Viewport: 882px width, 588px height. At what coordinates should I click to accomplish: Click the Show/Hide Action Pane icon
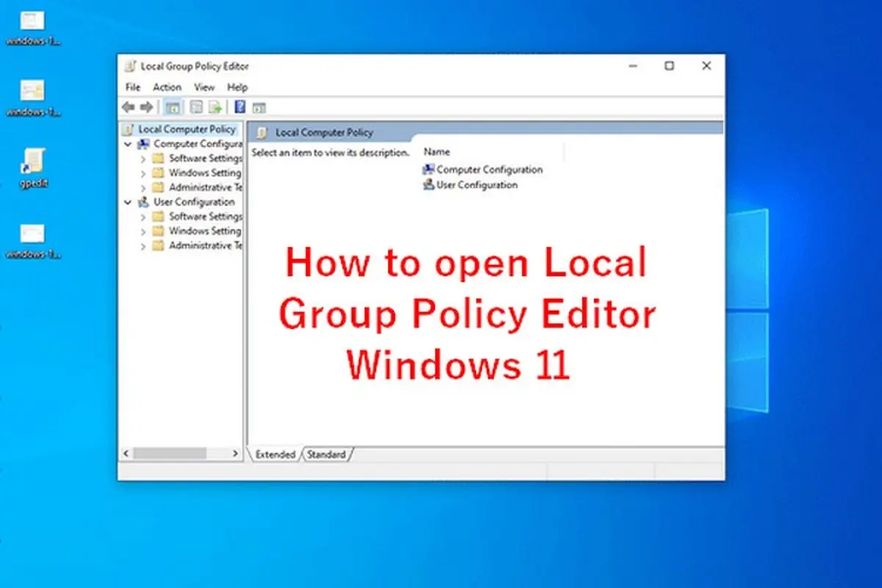tap(259, 107)
